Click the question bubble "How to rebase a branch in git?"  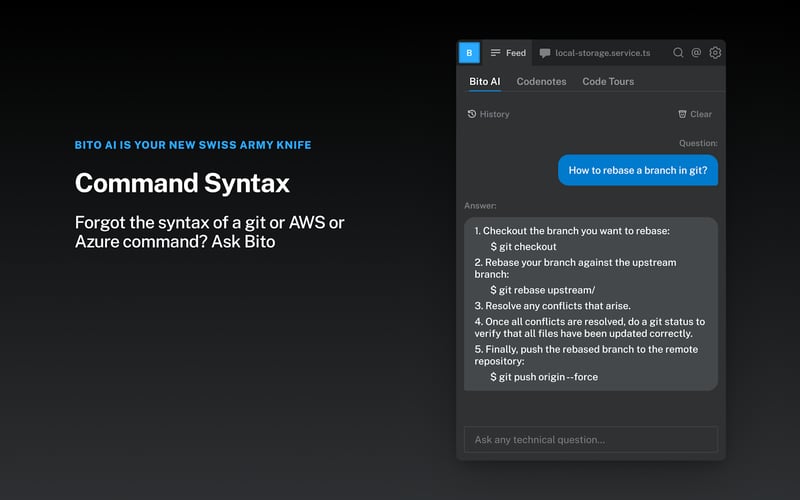pyautogui.click(x=638, y=170)
